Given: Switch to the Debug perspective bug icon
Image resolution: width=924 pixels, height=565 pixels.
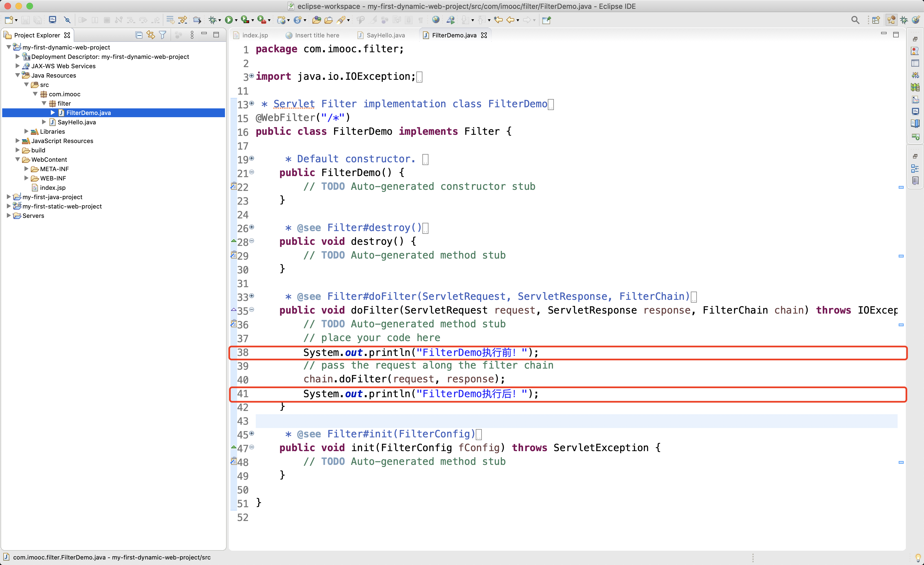Looking at the screenshot, I should pos(904,20).
